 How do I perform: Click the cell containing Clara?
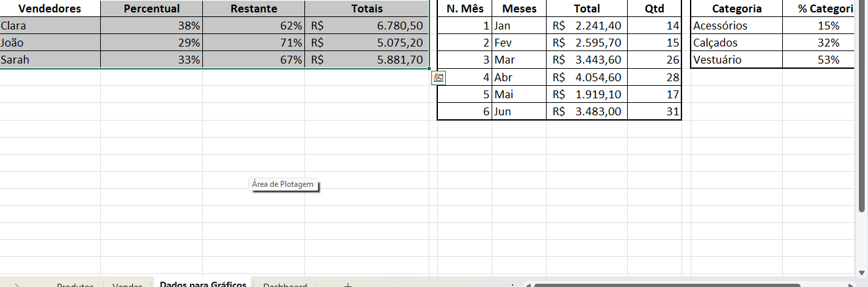point(50,26)
